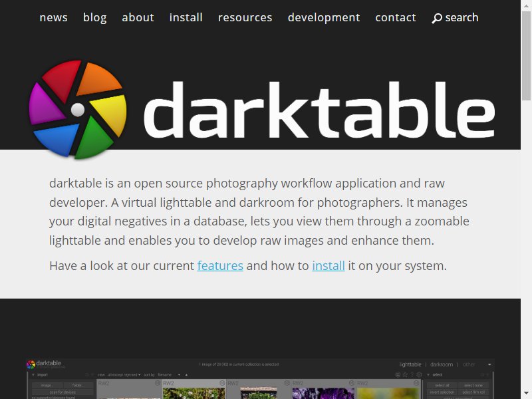Viewport: 532px width, 399px height.
Task: Click the scrollbar down arrow
Action: click(x=526, y=394)
